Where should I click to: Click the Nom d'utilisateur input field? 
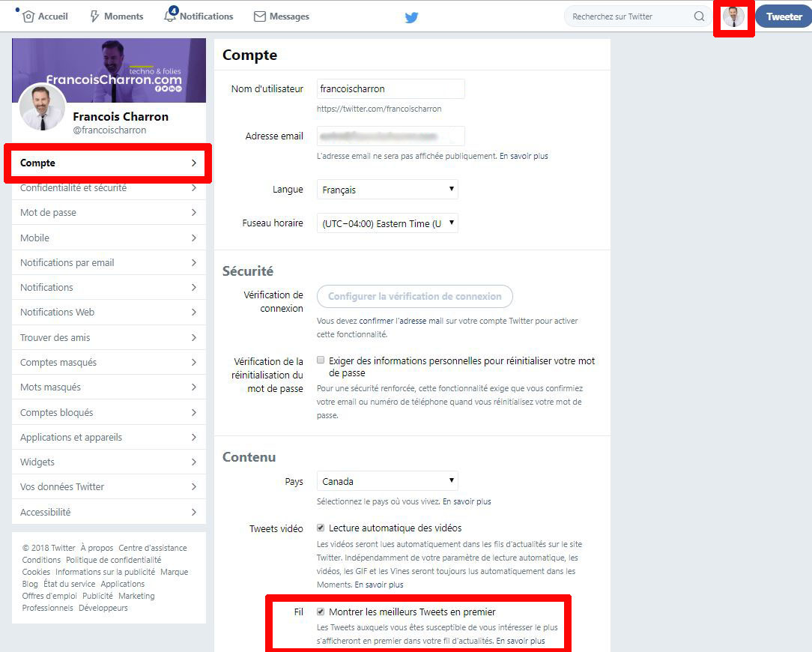[390, 88]
